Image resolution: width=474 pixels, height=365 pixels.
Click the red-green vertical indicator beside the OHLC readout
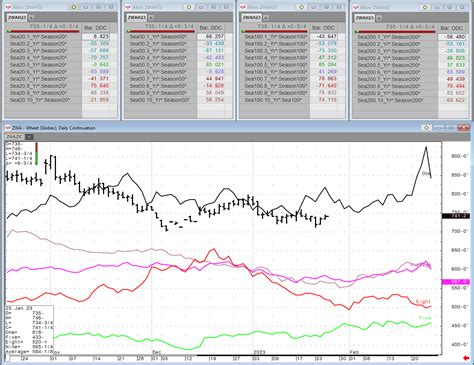[36, 153]
